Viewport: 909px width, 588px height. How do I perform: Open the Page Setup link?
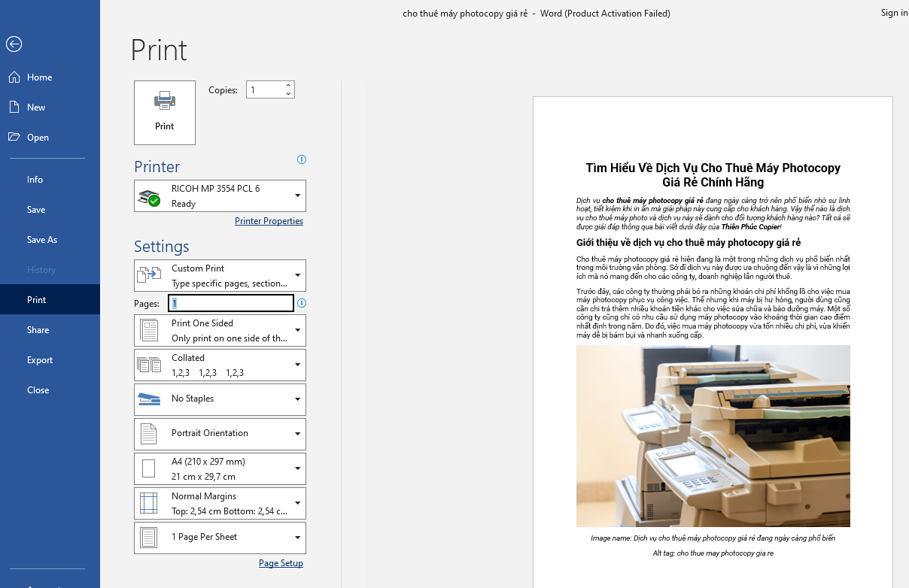(x=281, y=563)
